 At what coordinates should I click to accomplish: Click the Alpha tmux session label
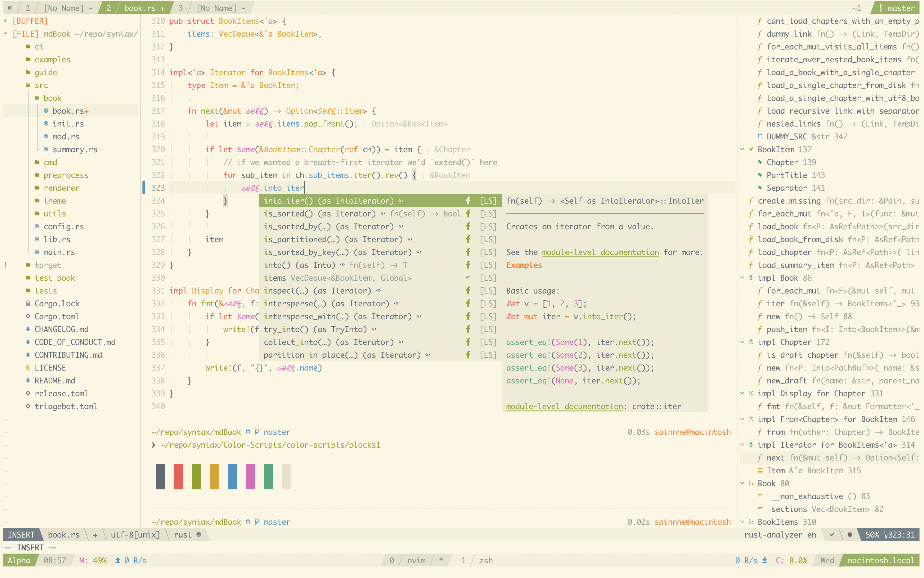(x=19, y=560)
